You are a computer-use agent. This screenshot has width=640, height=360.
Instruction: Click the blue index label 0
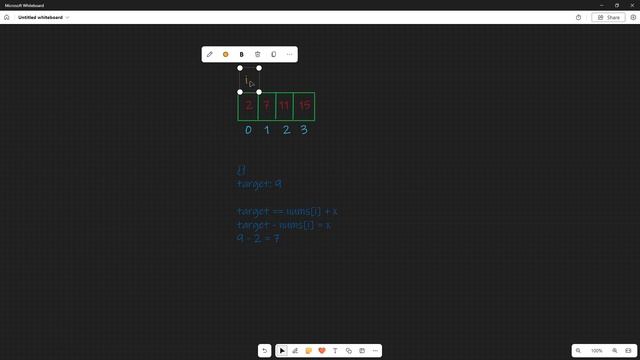[248, 130]
